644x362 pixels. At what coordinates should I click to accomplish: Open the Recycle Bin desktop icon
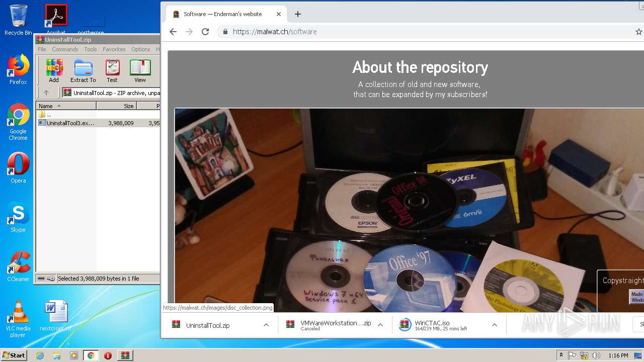point(18,20)
